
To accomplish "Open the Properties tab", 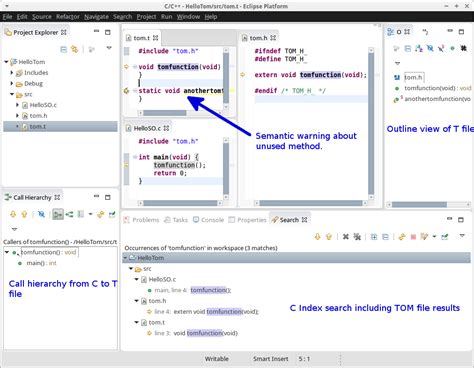I will pos(247,220).
